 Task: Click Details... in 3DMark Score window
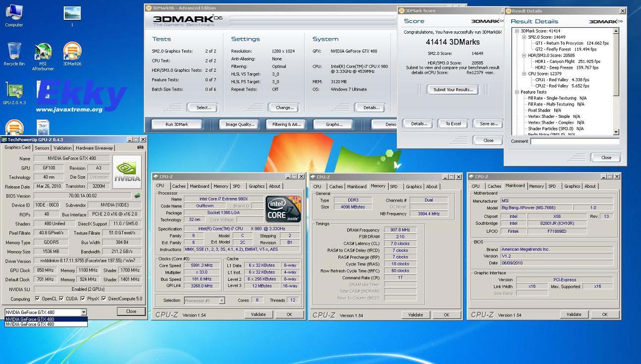(419, 124)
